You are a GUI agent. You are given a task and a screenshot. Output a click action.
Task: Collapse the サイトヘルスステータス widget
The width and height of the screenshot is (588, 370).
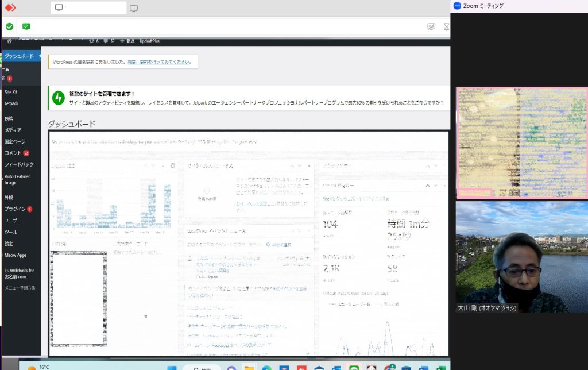[308, 165]
